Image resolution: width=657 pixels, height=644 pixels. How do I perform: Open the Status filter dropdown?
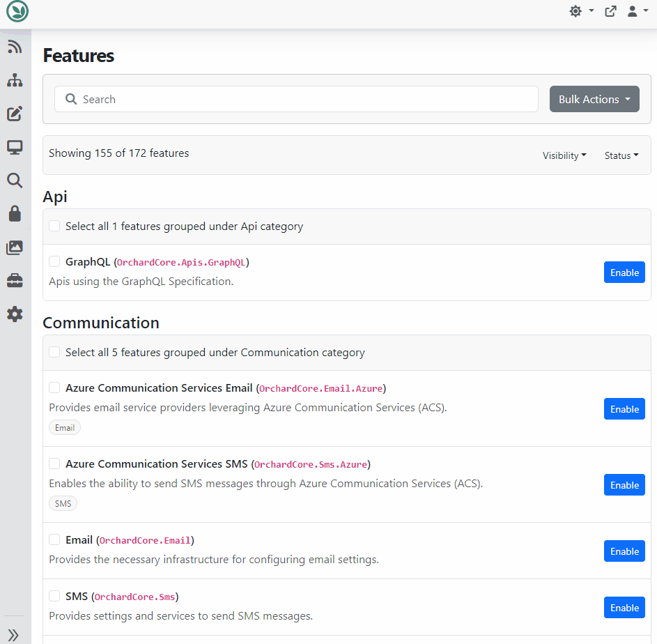[x=621, y=155]
